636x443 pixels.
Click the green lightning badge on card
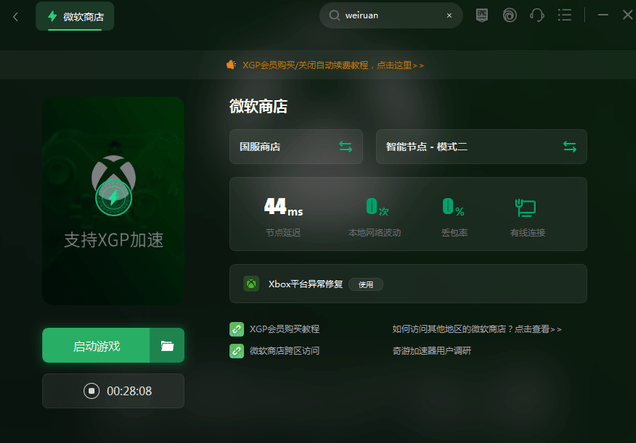click(x=114, y=198)
